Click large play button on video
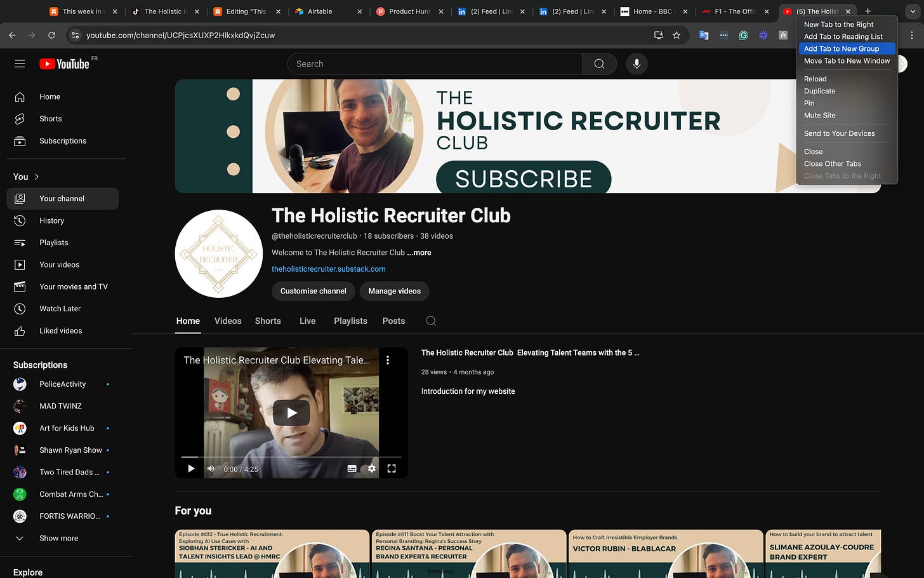 tap(291, 413)
